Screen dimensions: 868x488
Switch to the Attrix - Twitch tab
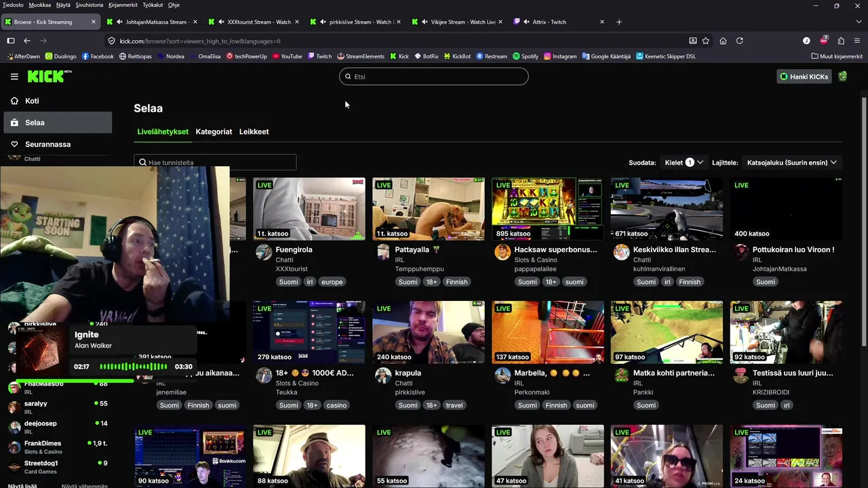559,22
